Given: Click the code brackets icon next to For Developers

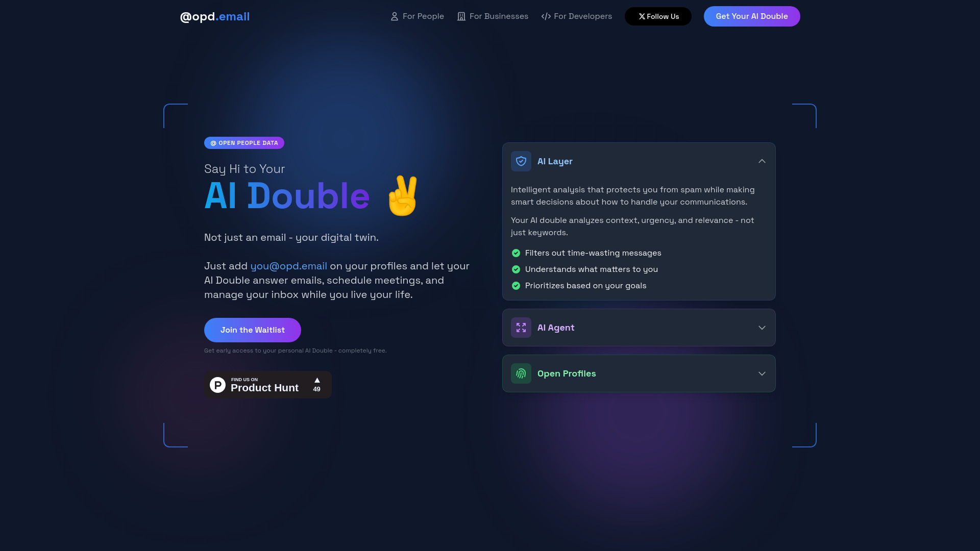Looking at the screenshot, I should (546, 16).
